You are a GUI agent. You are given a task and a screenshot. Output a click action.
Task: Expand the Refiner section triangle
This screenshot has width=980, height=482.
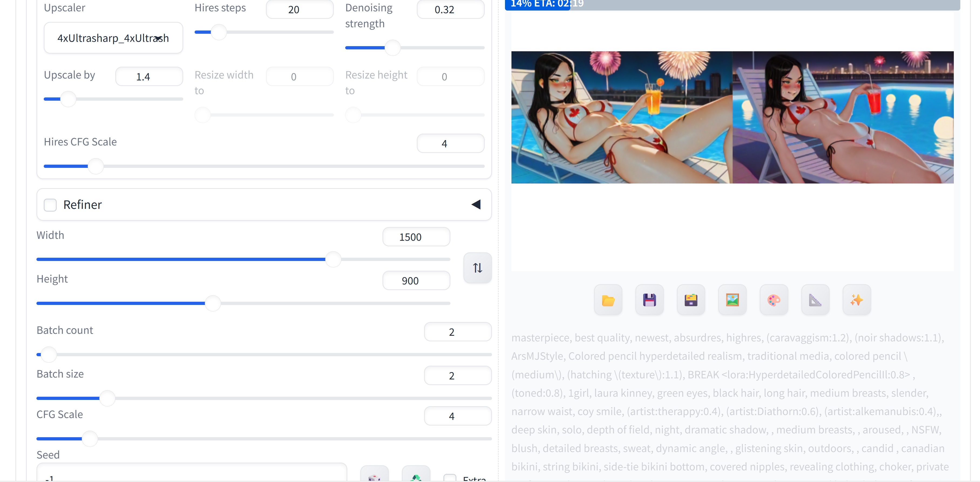pyautogui.click(x=476, y=205)
